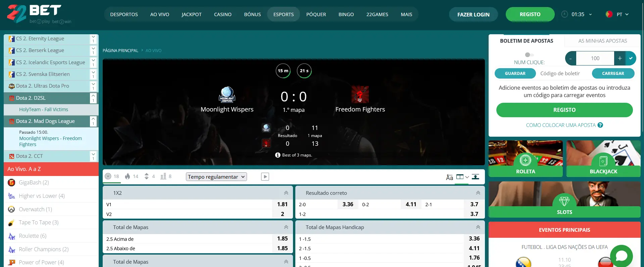The width and height of the screenshot is (644, 267).
Task: Expand CS 2. Berserk League
Action: (93, 50)
